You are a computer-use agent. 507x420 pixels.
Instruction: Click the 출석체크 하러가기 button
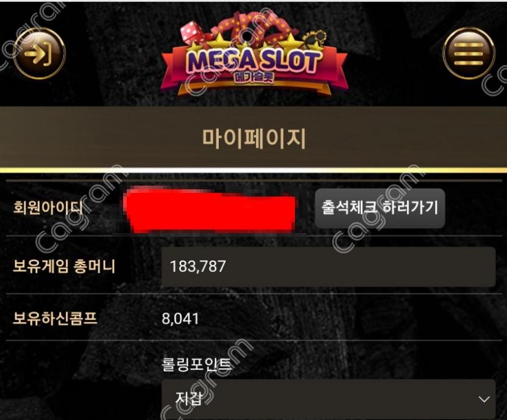(x=380, y=208)
